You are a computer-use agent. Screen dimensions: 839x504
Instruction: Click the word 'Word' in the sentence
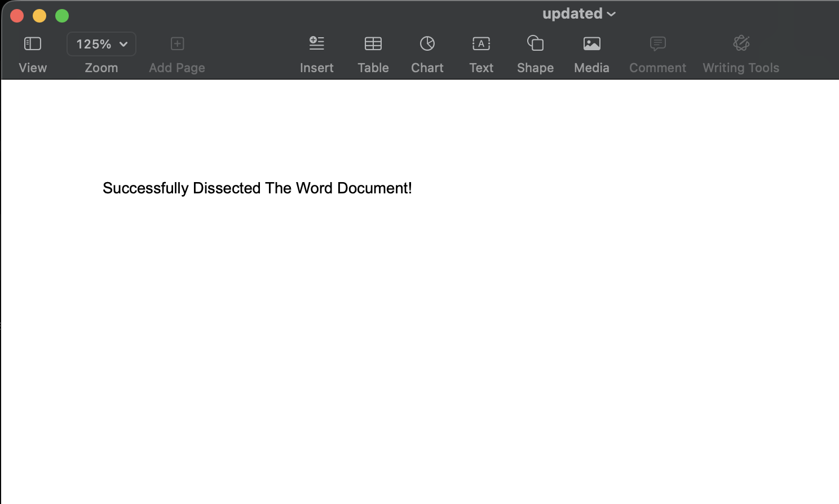coord(314,188)
